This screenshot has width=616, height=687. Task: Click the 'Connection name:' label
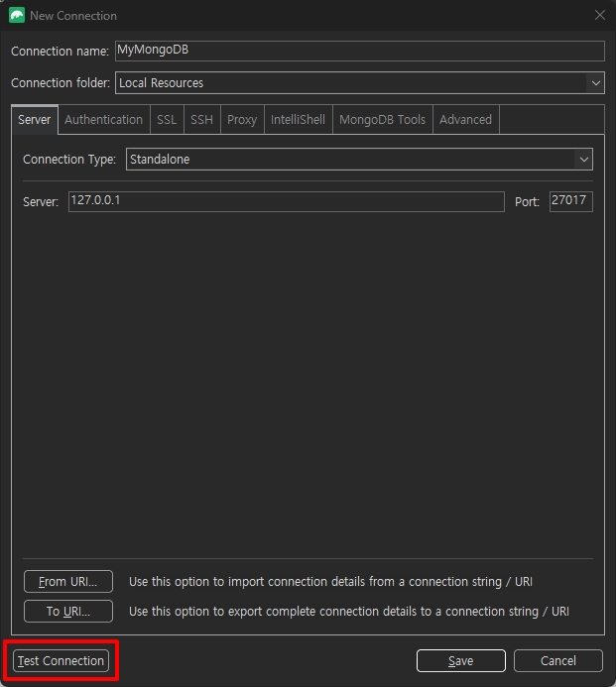(60, 52)
